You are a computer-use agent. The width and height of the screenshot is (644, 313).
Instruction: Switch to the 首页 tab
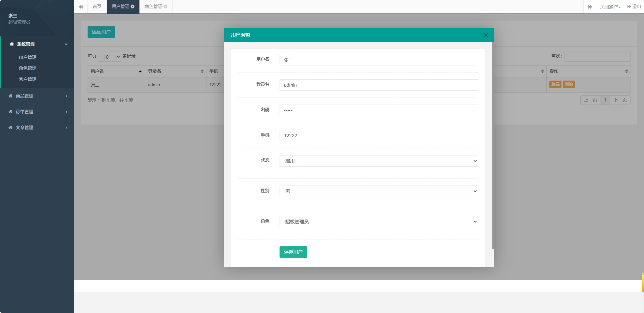coord(97,7)
